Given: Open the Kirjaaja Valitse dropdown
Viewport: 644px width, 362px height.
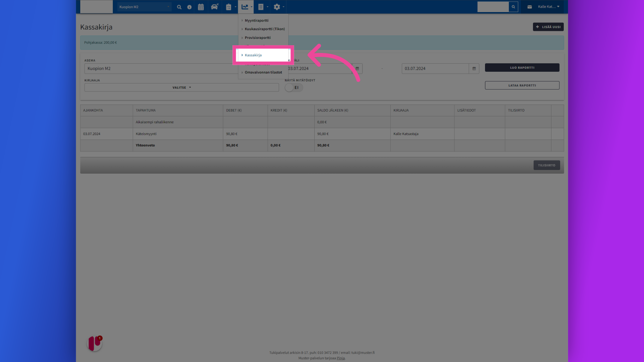Looking at the screenshot, I should click(x=181, y=87).
